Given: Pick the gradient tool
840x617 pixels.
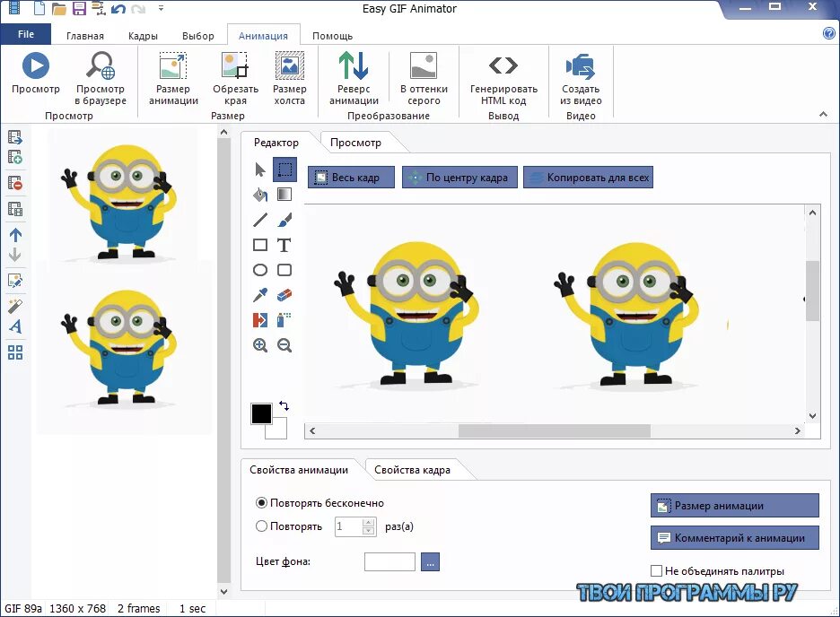Looking at the screenshot, I should pyautogui.click(x=284, y=195).
